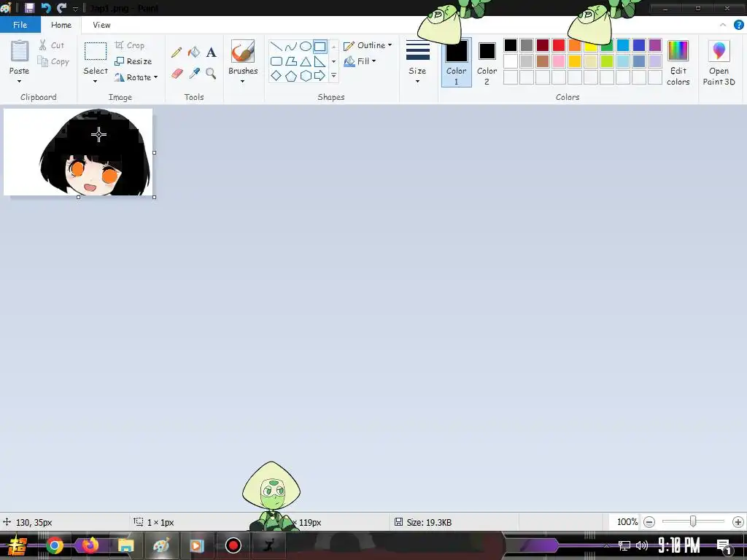The height and width of the screenshot is (560, 747).
Task: Click the Paste clipboard icon
Action: tap(20, 51)
